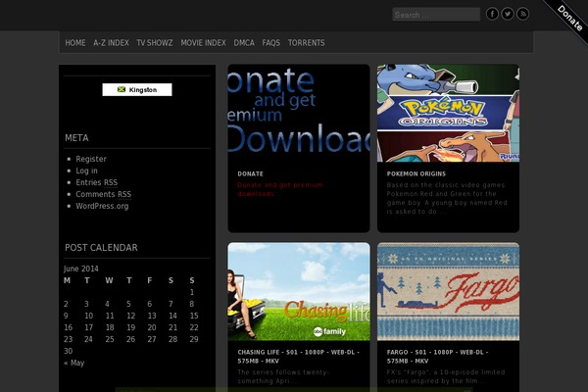Screen dimensions: 588x392
Task: Click the POST CALENDAR heading
Action: 101,248
